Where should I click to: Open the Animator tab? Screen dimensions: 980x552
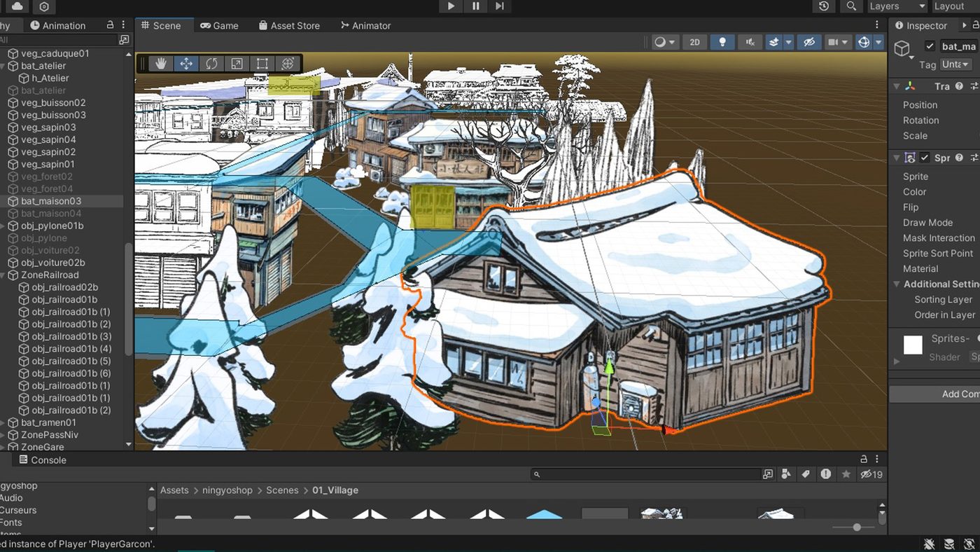(x=365, y=25)
